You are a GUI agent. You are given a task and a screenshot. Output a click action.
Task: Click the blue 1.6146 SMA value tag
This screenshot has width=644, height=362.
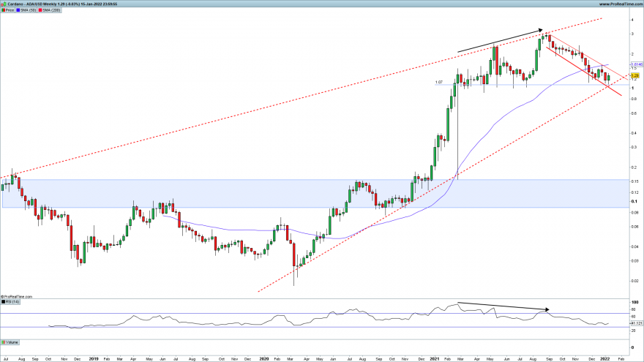[636, 64]
